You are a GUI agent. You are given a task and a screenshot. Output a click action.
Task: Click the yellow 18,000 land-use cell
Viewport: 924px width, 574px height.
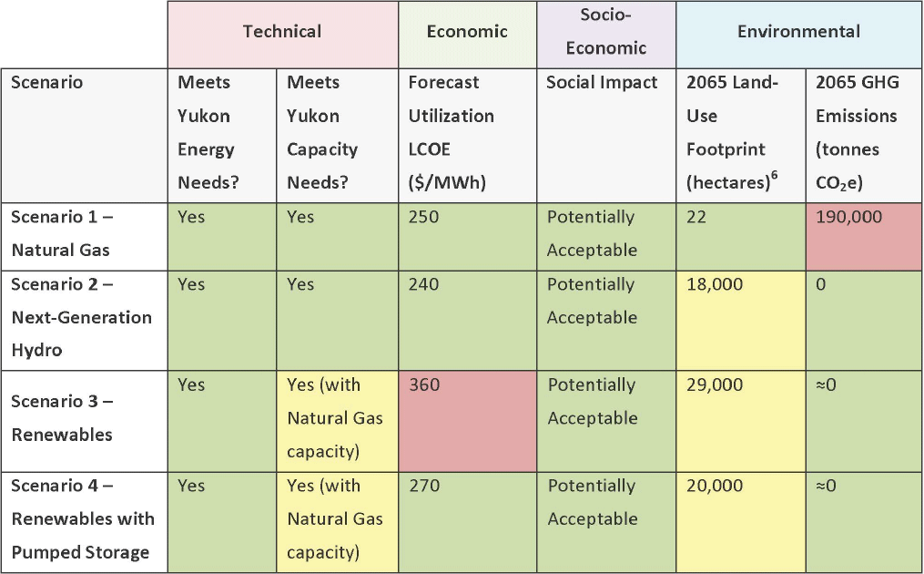tap(740, 317)
